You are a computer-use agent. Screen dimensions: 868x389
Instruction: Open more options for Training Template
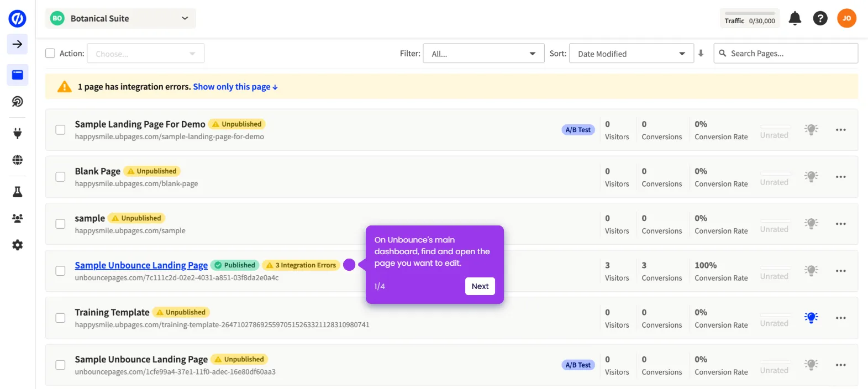(x=840, y=318)
